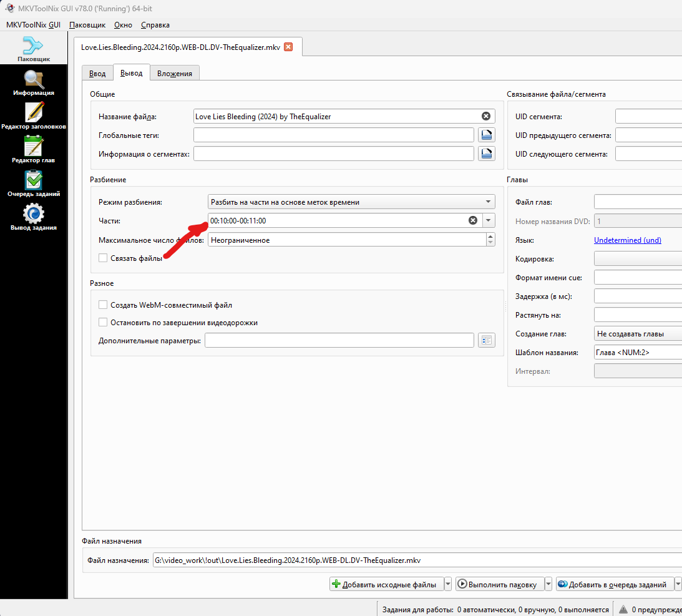Browse for global tags file
Viewport: 682px width, 616px height.
[x=487, y=135]
